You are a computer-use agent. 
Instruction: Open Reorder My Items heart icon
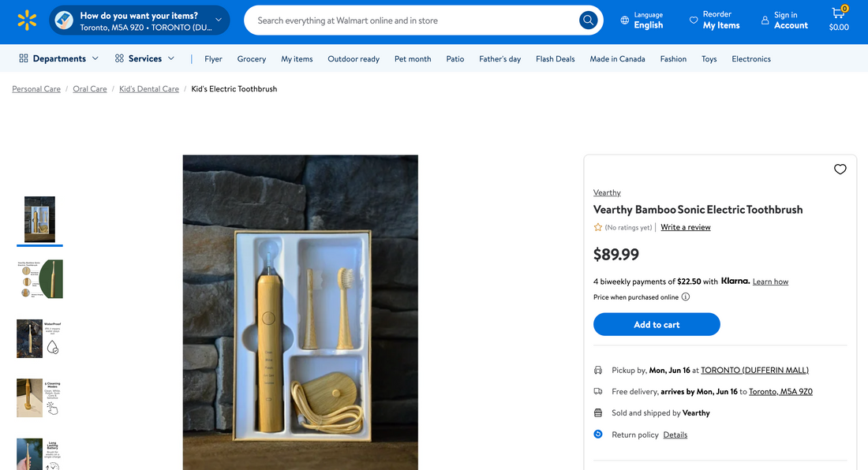click(694, 21)
